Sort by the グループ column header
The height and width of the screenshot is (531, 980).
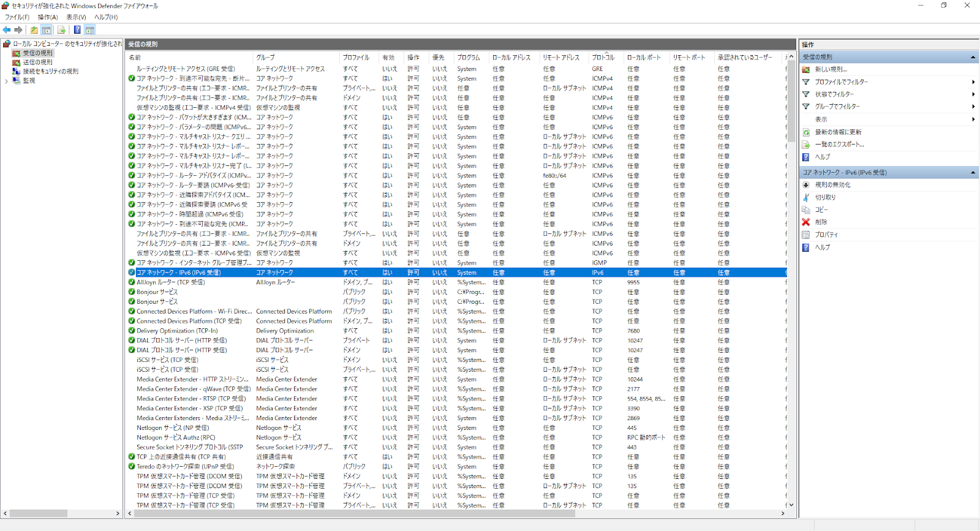click(296, 58)
